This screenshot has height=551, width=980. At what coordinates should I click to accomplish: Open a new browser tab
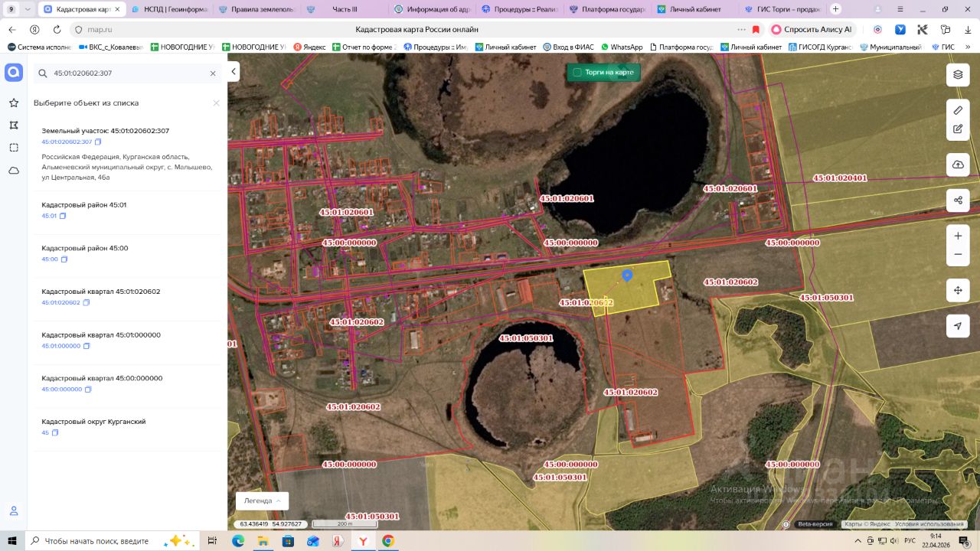[x=836, y=9]
